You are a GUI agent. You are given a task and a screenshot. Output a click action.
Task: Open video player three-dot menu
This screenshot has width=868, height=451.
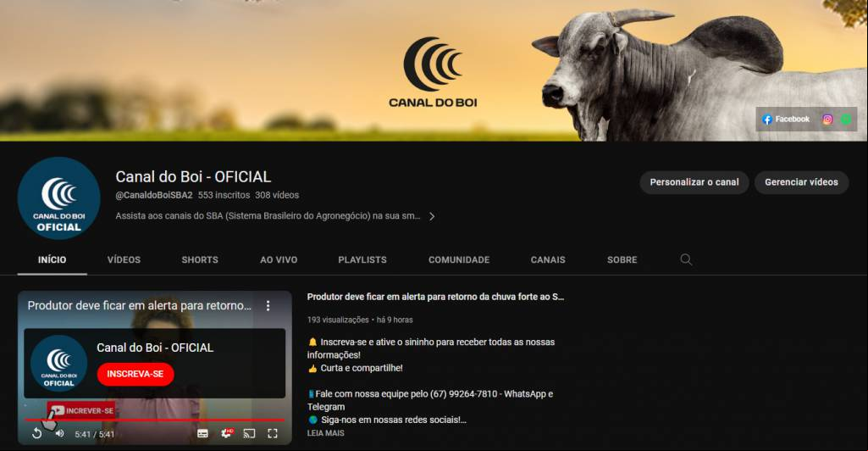tap(268, 306)
